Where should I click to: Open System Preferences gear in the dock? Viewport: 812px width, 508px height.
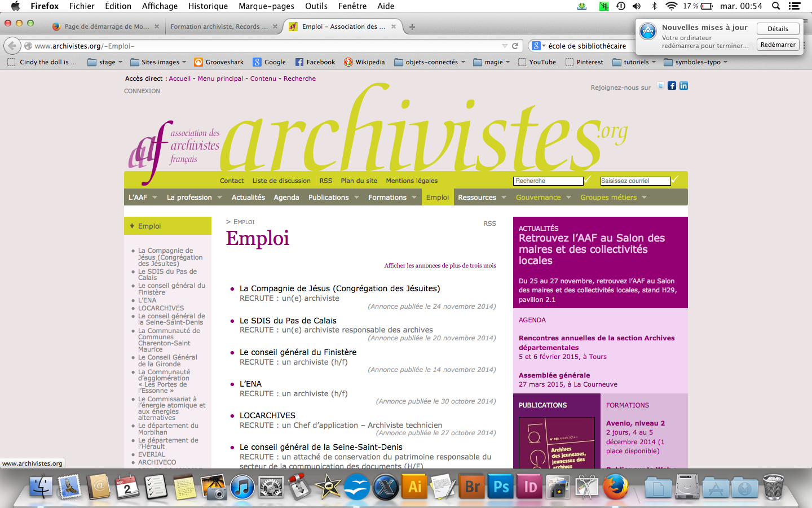click(x=271, y=487)
